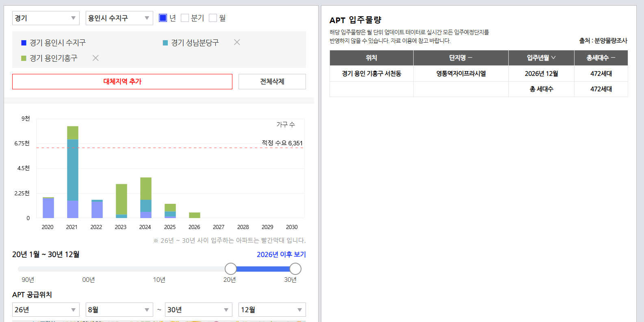Click the 90년 slider tick label
The height and width of the screenshot is (322, 644).
[x=28, y=279]
